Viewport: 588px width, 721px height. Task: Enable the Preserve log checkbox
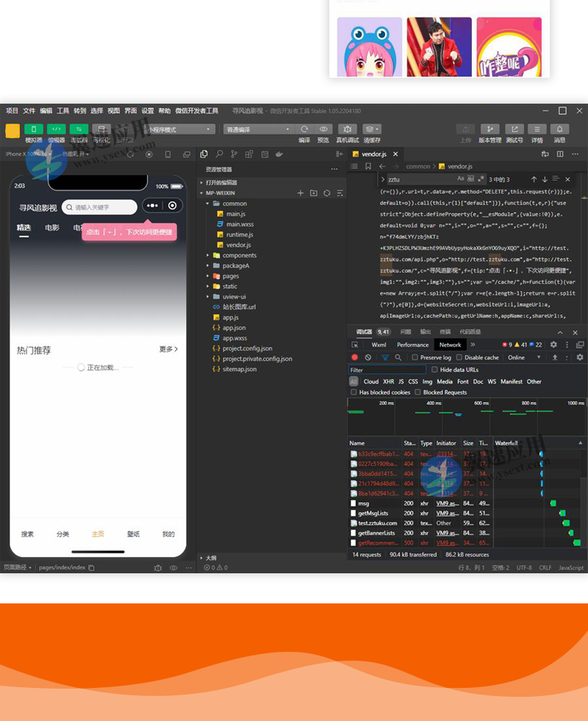pos(415,357)
